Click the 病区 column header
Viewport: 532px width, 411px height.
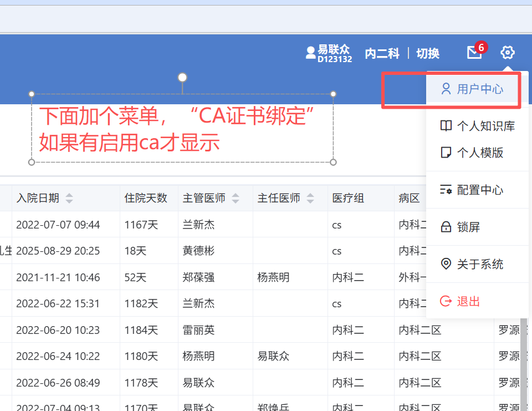coord(409,198)
